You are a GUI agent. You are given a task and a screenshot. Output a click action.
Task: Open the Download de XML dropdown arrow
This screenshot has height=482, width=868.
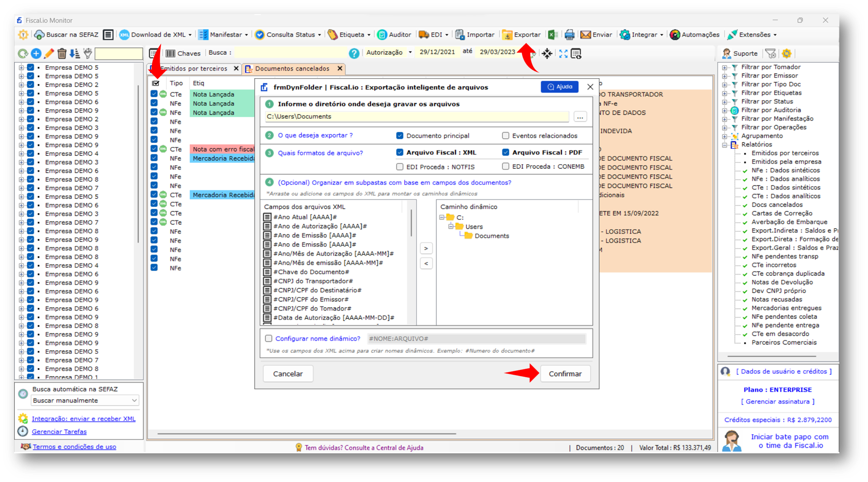pos(190,35)
